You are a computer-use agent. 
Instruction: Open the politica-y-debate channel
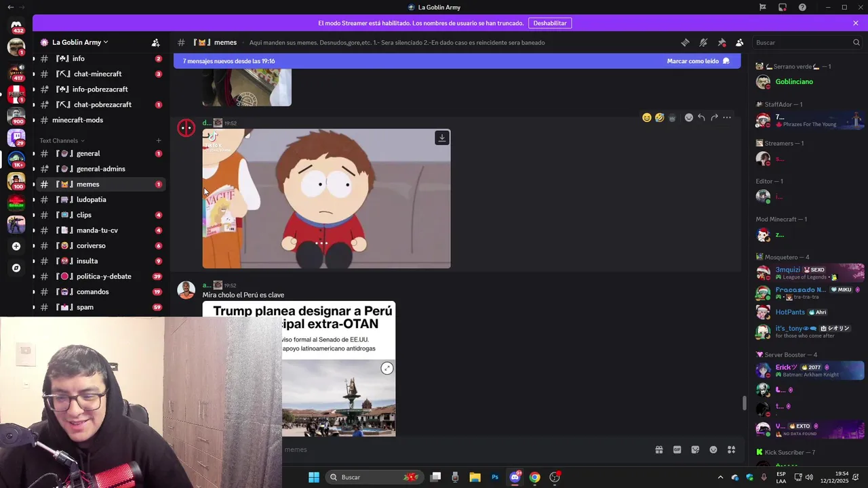pyautogui.click(x=100, y=277)
